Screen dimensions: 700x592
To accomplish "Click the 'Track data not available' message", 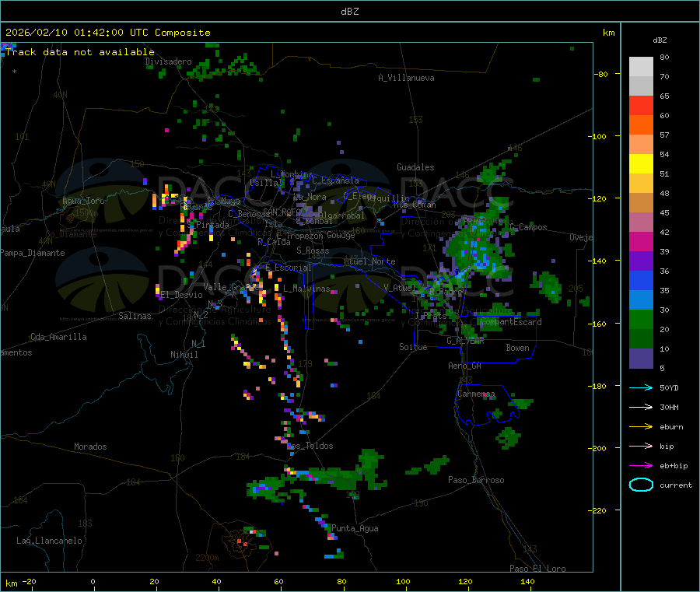I will coord(80,52).
